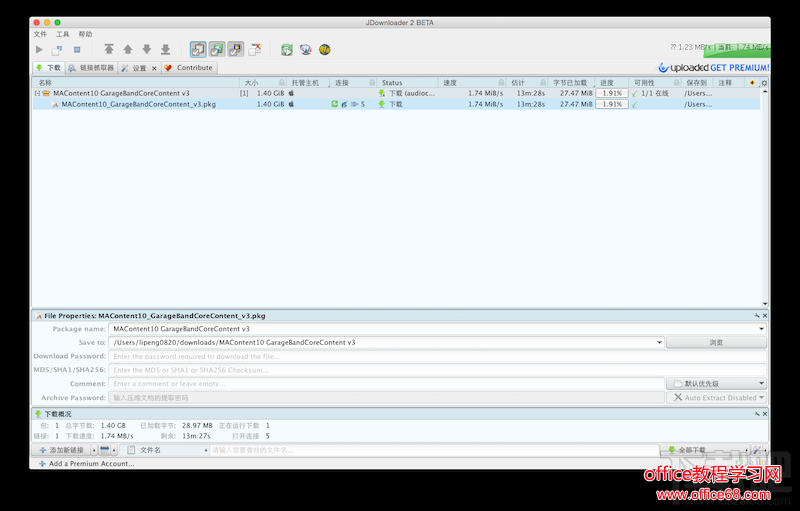Move selection to bottom of list
This screenshot has width=800, height=511.
pos(165,49)
